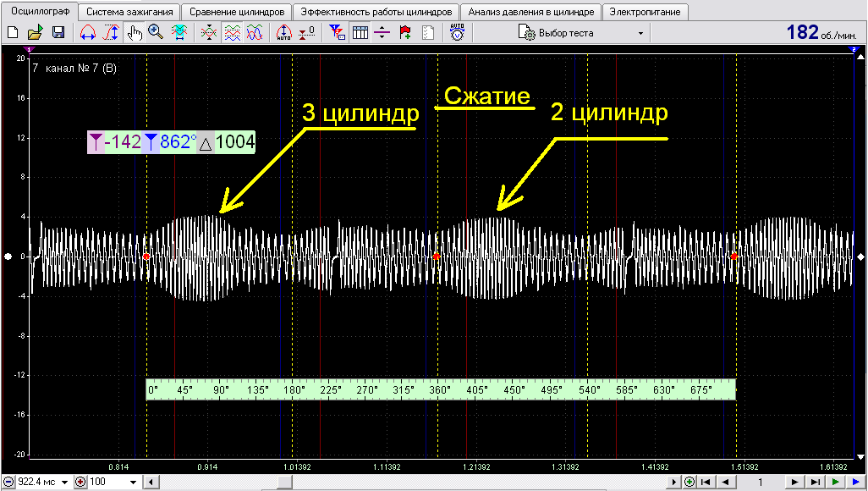The width and height of the screenshot is (868, 491).
Task: Switch to the Система зажигания tab
Action: (129, 12)
